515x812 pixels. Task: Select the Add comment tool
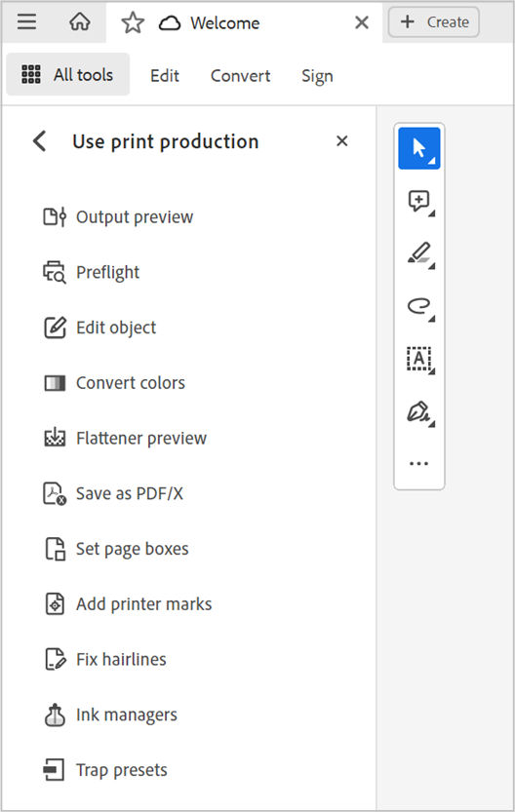pos(419,202)
